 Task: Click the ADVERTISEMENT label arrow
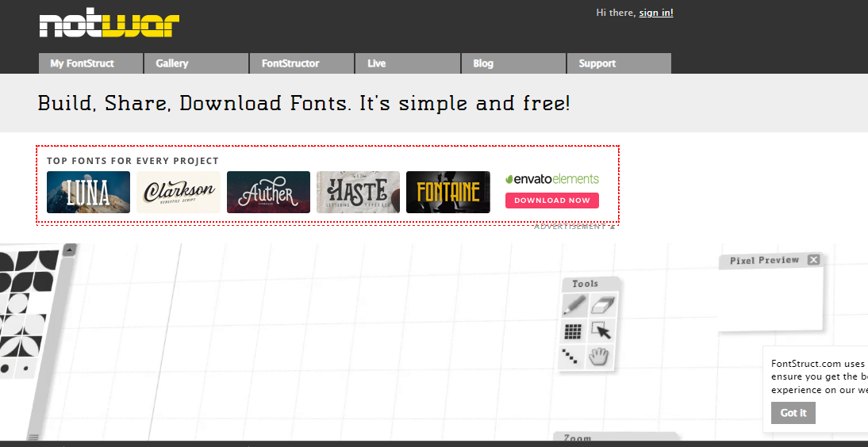point(612,226)
